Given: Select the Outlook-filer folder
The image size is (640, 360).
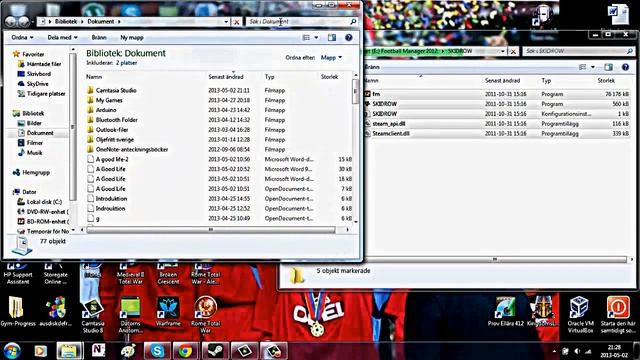Looking at the screenshot, I should click(x=112, y=129).
